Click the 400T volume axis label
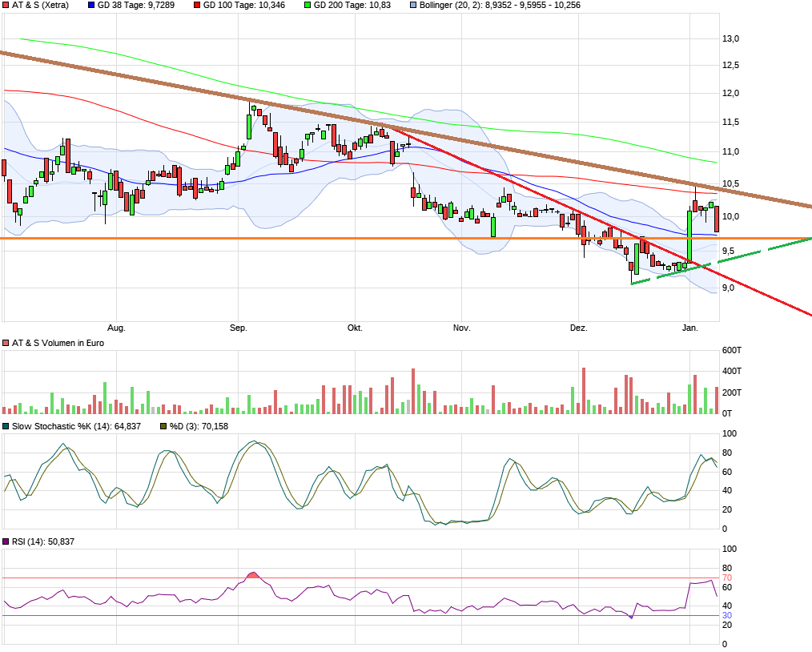This screenshot has height=652, width=812. (x=732, y=372)
